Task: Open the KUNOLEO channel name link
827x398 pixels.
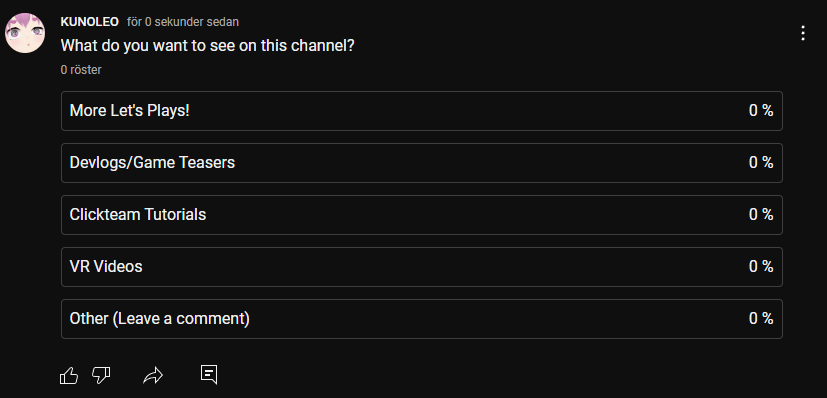Action: pyautogui.click(x=90, y=22)
